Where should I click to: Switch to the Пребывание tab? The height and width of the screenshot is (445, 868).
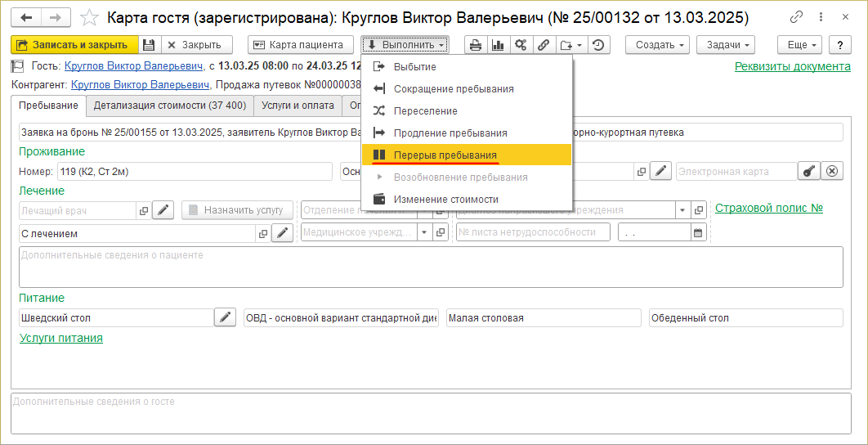click(48, 106)
